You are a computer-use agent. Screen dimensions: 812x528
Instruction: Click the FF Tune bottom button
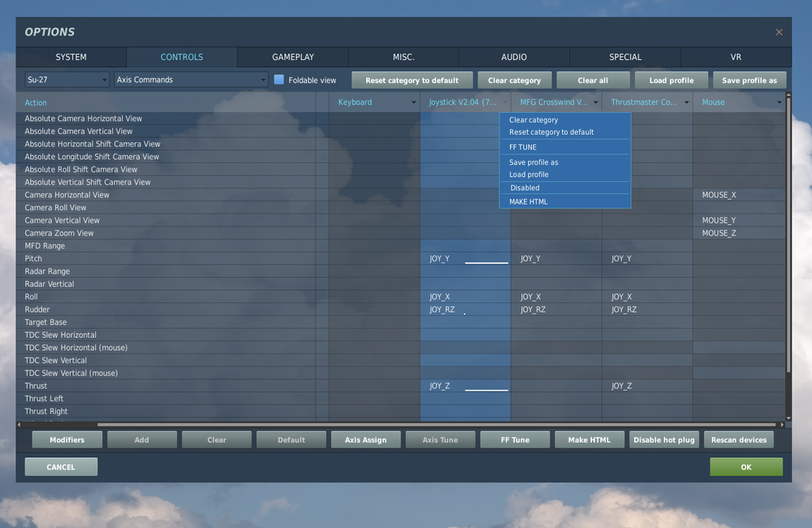(515, 440)
